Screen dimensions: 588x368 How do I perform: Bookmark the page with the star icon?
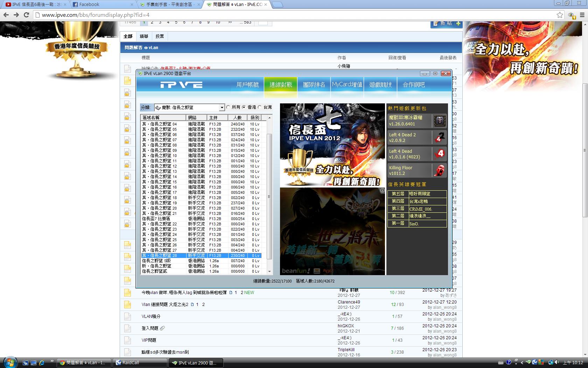(560, 15)
